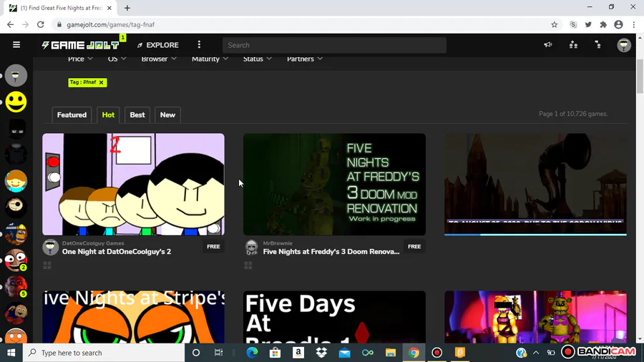Open Dropbox from taskbar

click(x=321, y=353)
